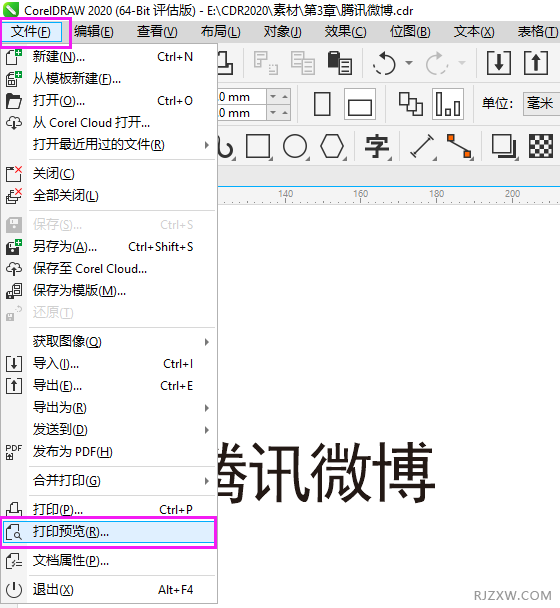Expand the Export For submenu

coord(207,408)
